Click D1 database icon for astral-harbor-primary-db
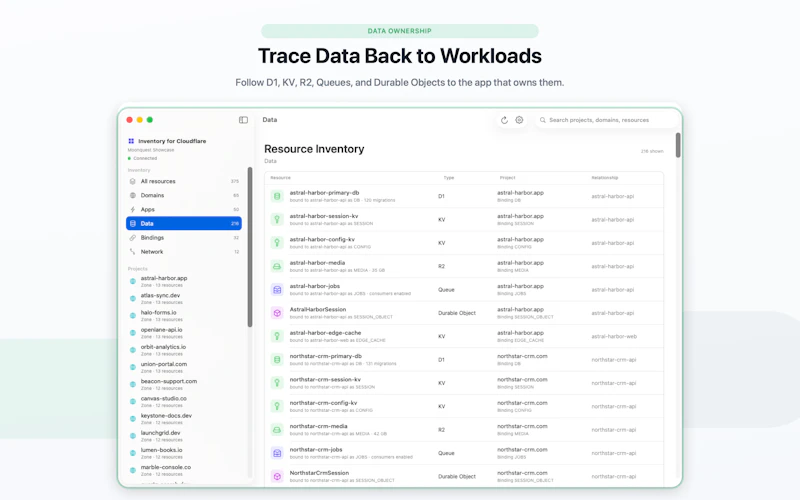 coord(277,196)
